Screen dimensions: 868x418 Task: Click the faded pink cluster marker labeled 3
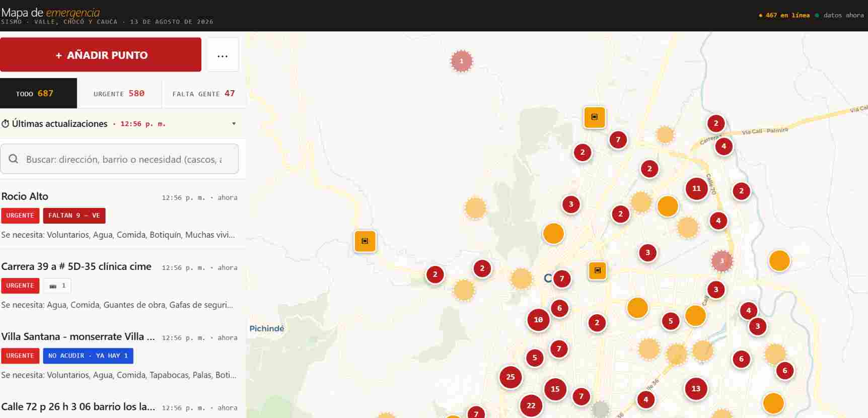click(x=722, y=261)
